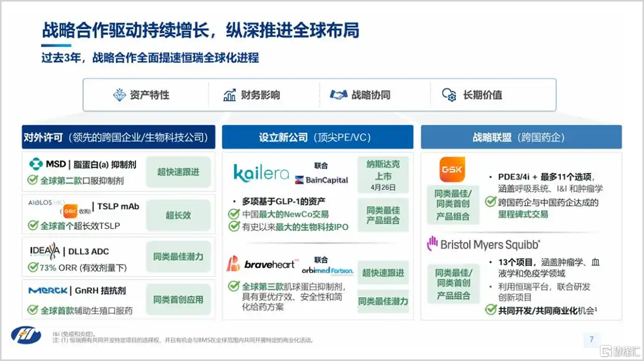Click the 纳斯达克上市 4月26日 tag
The image size is (644, 361).
[x=383, y=175]
